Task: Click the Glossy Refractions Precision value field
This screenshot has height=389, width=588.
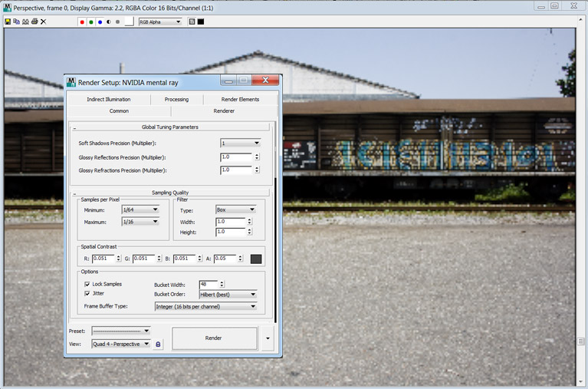Action: 236,170
